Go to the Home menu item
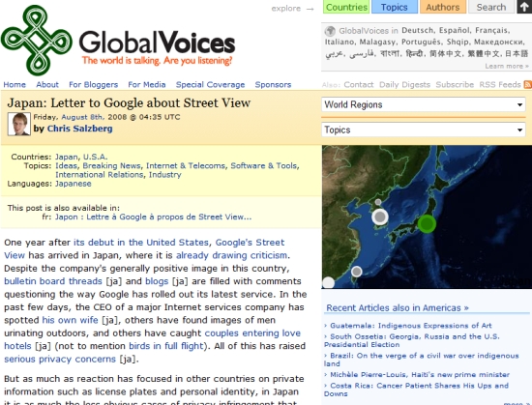The image size is (532, 405). 15,84
